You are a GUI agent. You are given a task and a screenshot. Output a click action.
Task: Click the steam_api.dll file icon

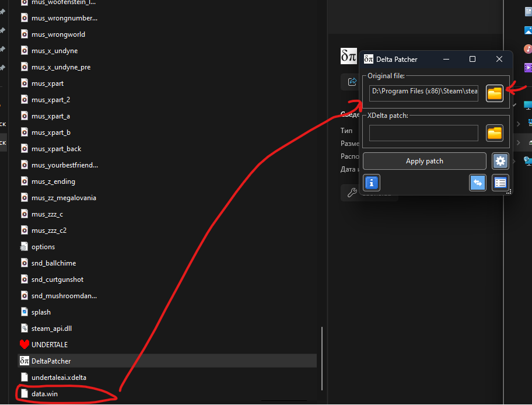pos(24,329)
